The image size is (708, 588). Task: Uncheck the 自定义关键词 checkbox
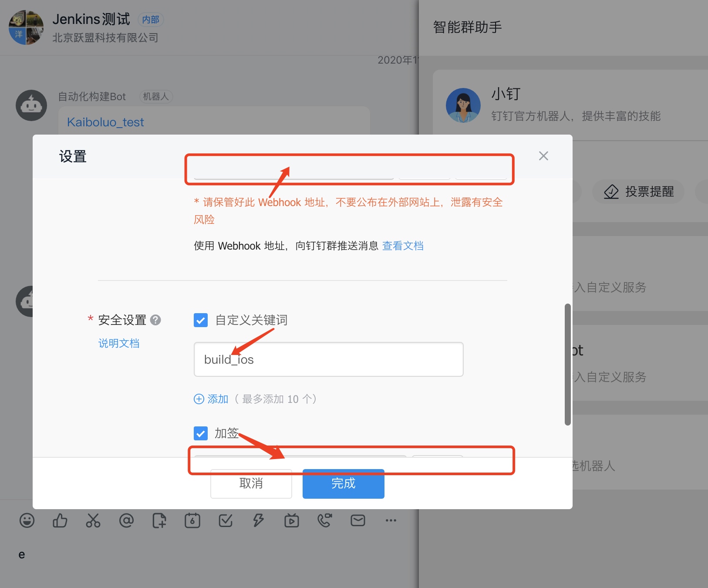click(201, 320)
